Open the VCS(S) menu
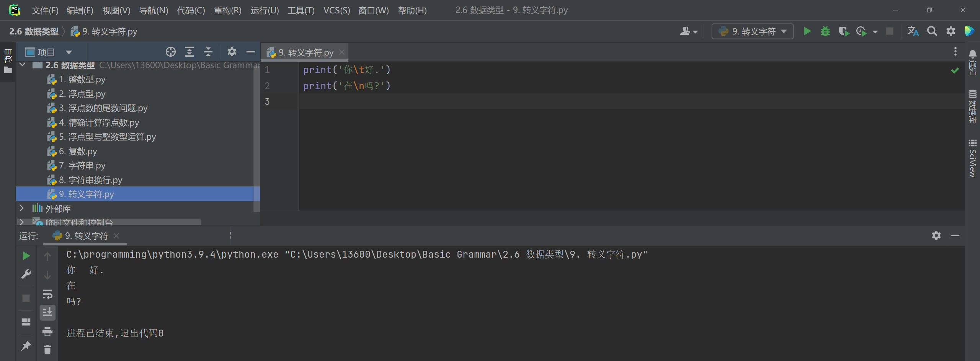This screenshot has width=980, height=361. click(336, 10)
